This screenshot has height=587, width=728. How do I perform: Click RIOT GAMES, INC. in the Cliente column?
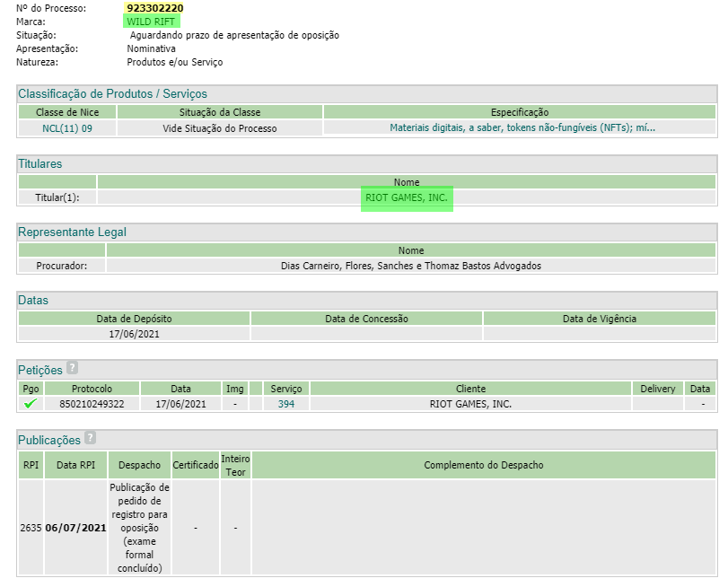point(470,404)
